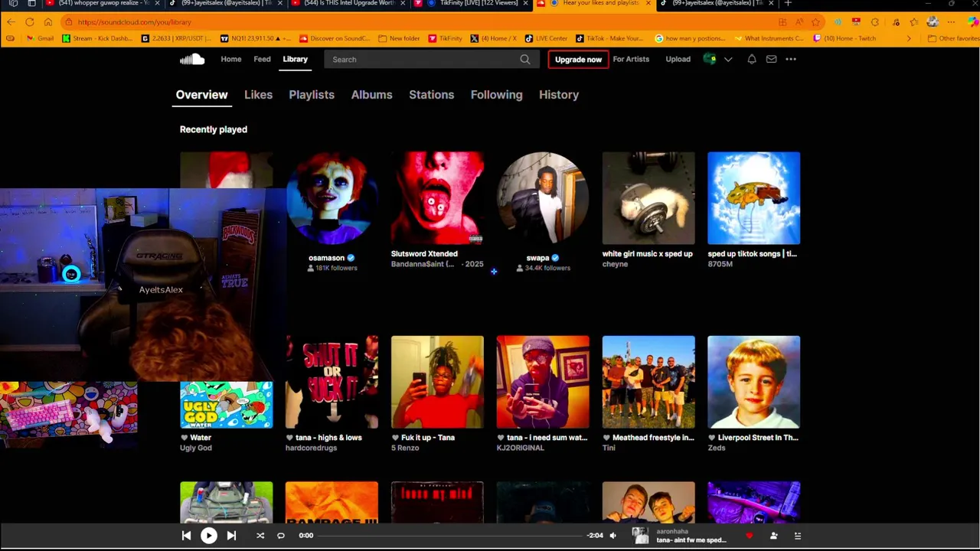The width and height of the screenshot is (980, 551).
Task: Click the heart beside Liverpool Street
Action: pyautogui.click(x=712, y=438)
